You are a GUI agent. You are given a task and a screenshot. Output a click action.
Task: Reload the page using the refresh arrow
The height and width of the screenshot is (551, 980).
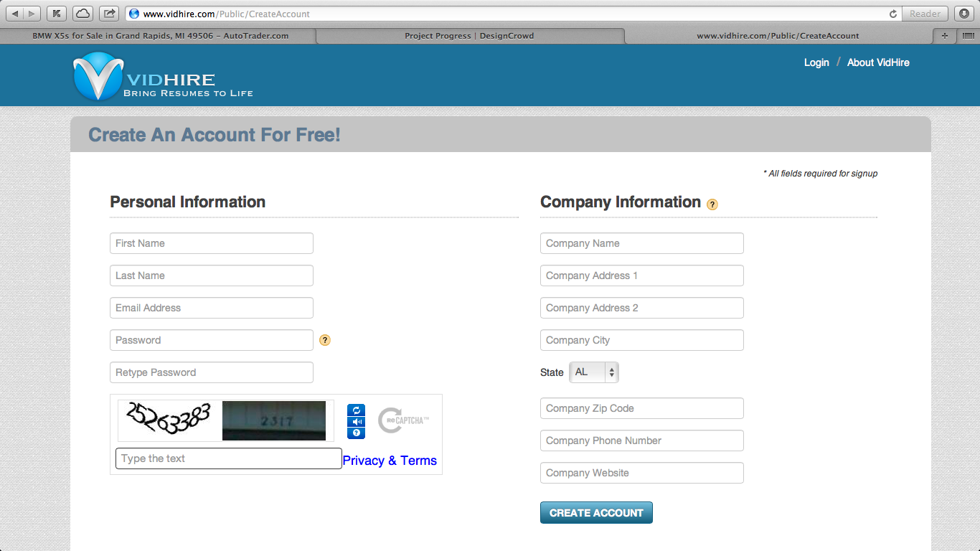pyautogui.click(x=892, y=14)
